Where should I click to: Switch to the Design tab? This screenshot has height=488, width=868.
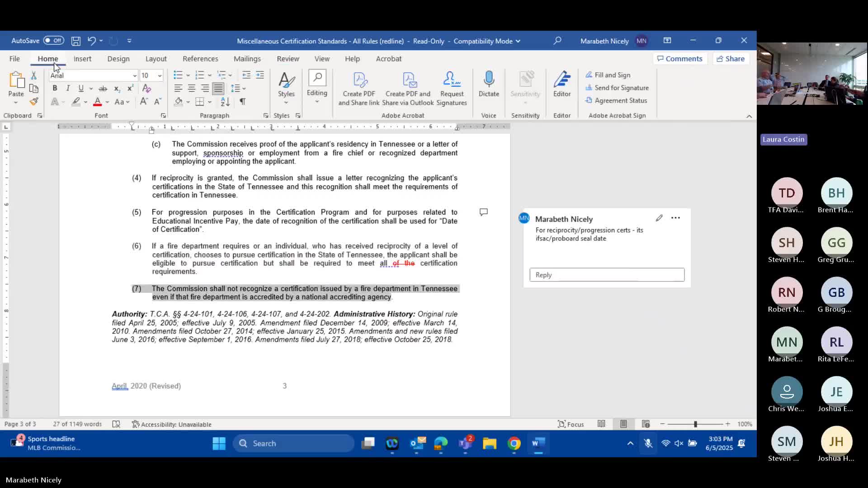point(118,59)
